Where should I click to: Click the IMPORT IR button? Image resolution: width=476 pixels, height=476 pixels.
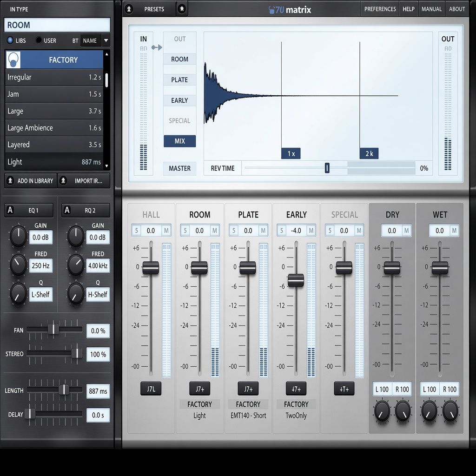coord(84,181)
